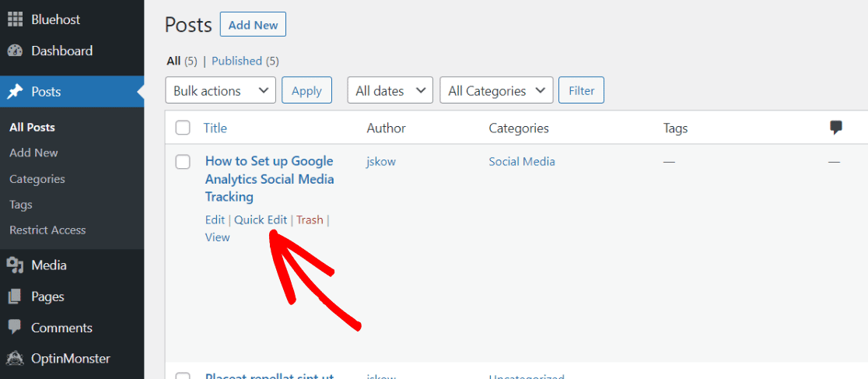
Task: Open post How to Set up Google Analytics
Action: [x=270, y=178]
